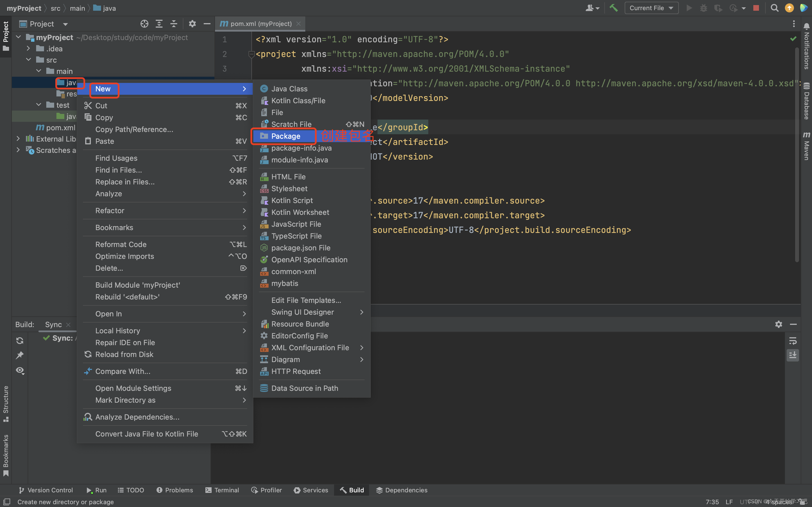Open the Database tool window
The width and height of the screenshot is (812, 507).
pos(806,101)
